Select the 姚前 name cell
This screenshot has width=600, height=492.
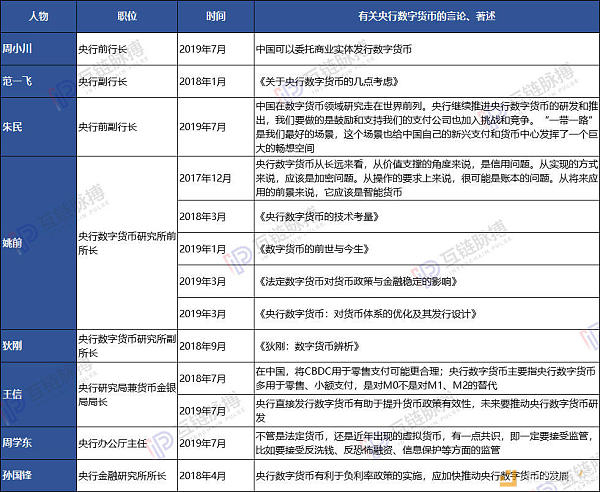tap(38, 243)
